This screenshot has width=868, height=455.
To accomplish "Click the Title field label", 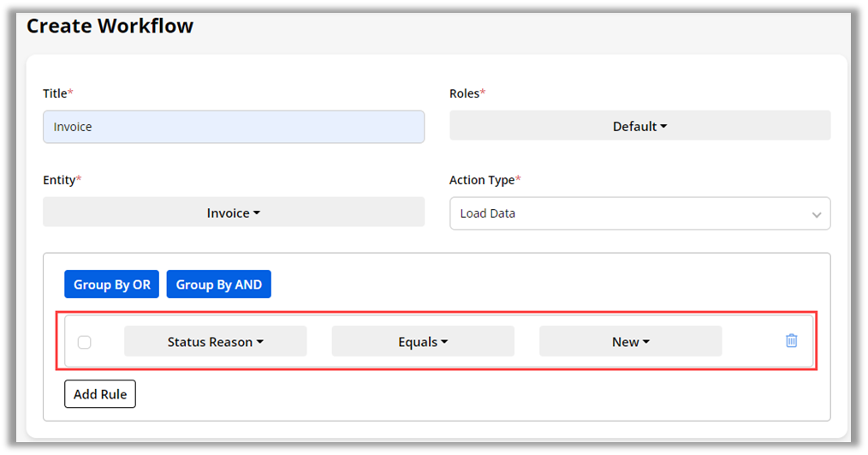I will pyautogui.click(x=55, y=93).
